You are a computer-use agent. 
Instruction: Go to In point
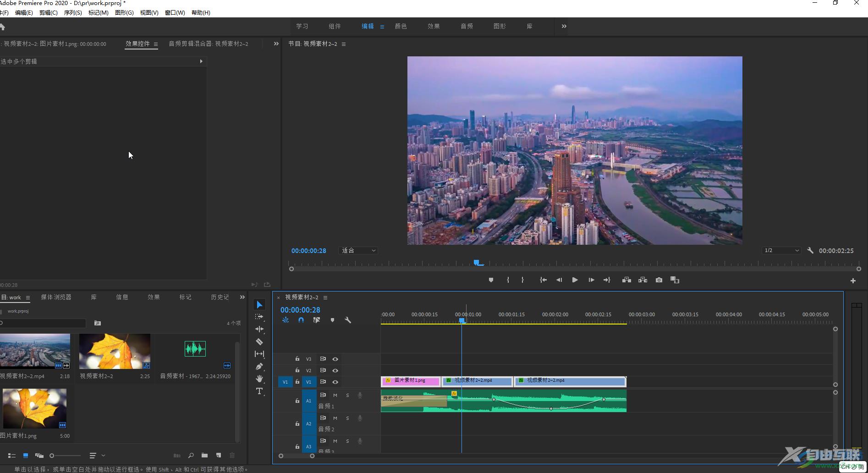(x=543, y=280)
